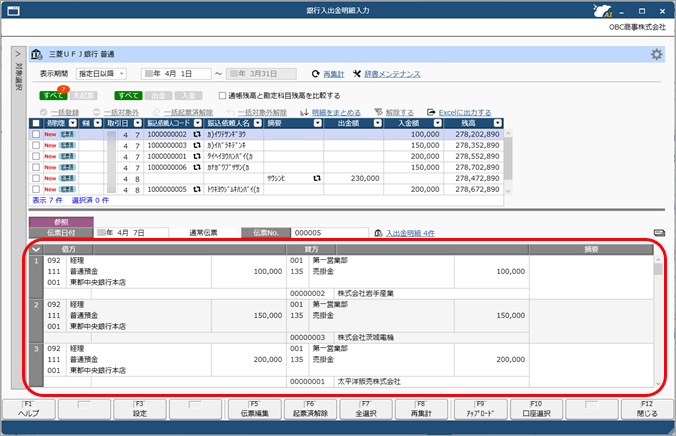Click the transaction table vertical scrollbar
This screenshot has width=676, height=436.
pyautogui.click(x=508, y=162)
